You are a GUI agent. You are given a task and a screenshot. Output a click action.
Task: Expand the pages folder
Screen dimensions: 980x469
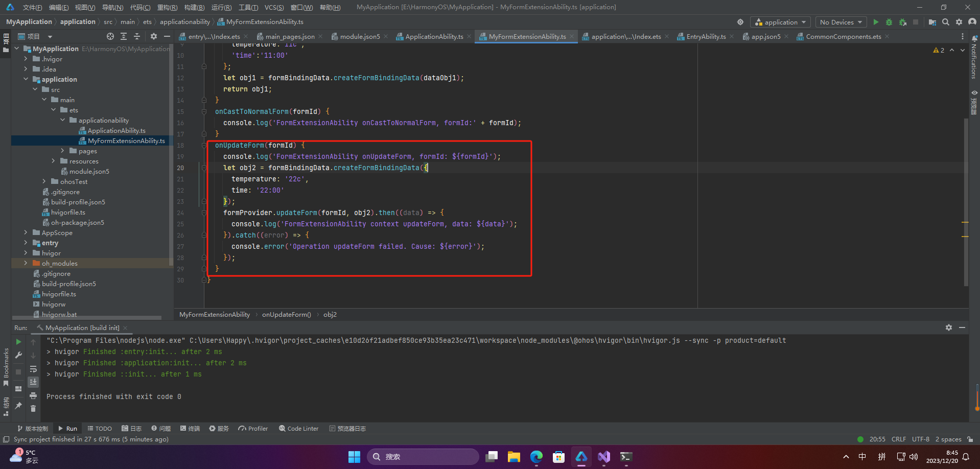(x=63, y=151)
